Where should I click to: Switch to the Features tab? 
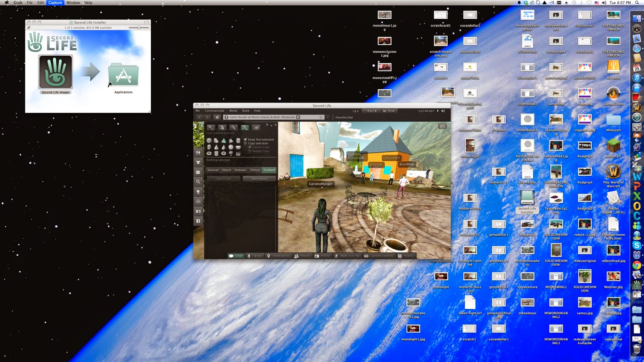coord(240,170)
